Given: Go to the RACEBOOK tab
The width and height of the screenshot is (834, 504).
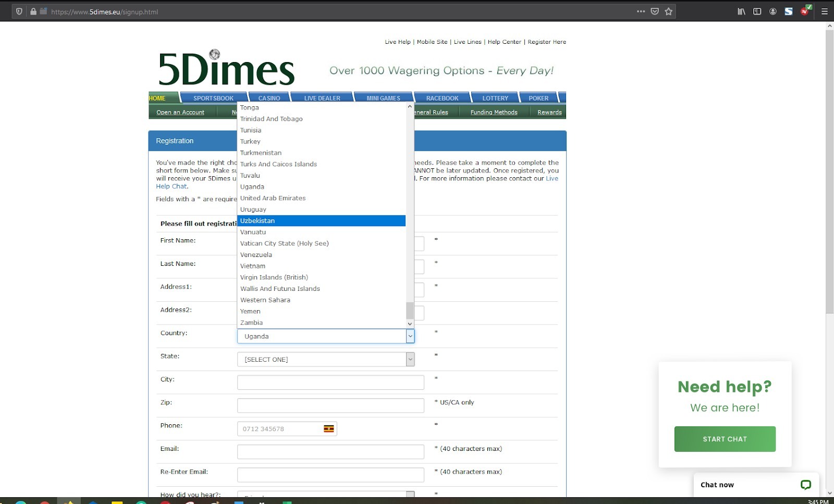Looking at the screenshot, I should click(x=442, y=98).
